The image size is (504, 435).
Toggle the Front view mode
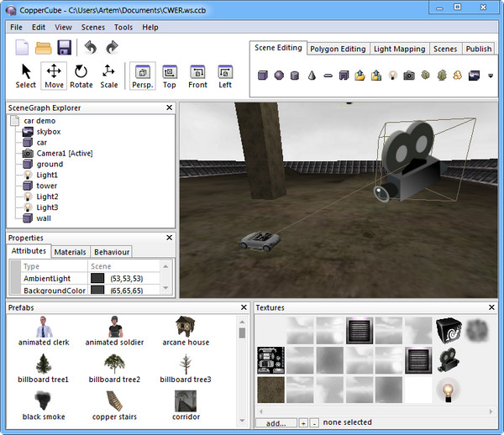(x=197, y=76)
